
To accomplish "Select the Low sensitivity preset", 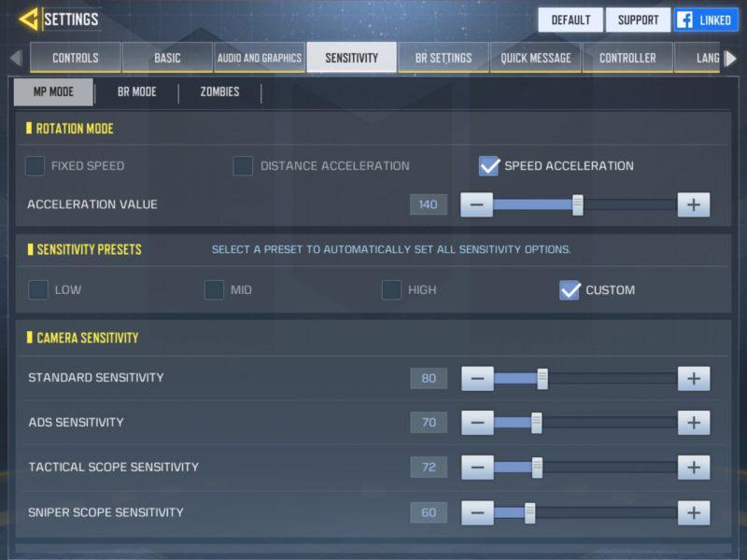I will point(38,289).
